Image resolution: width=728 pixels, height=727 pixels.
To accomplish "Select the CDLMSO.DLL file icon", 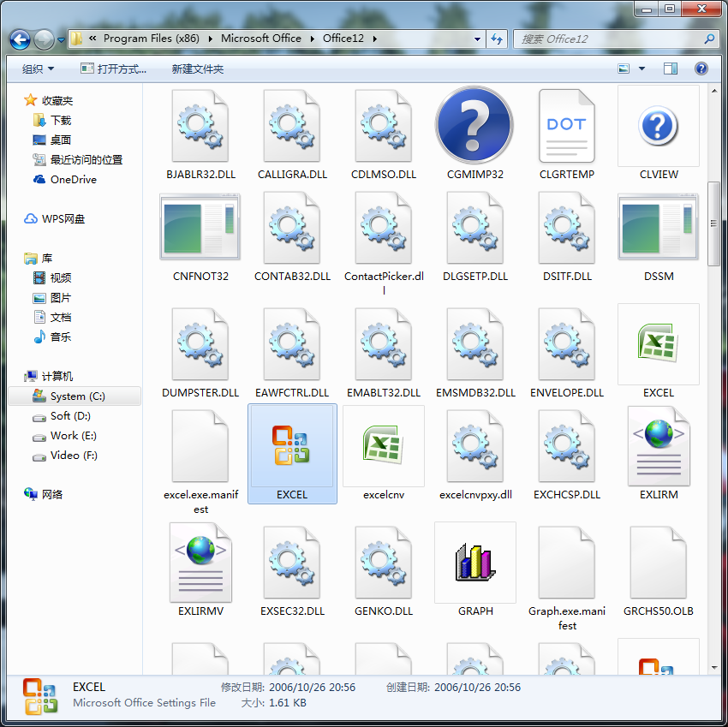I will coord(384,126).
